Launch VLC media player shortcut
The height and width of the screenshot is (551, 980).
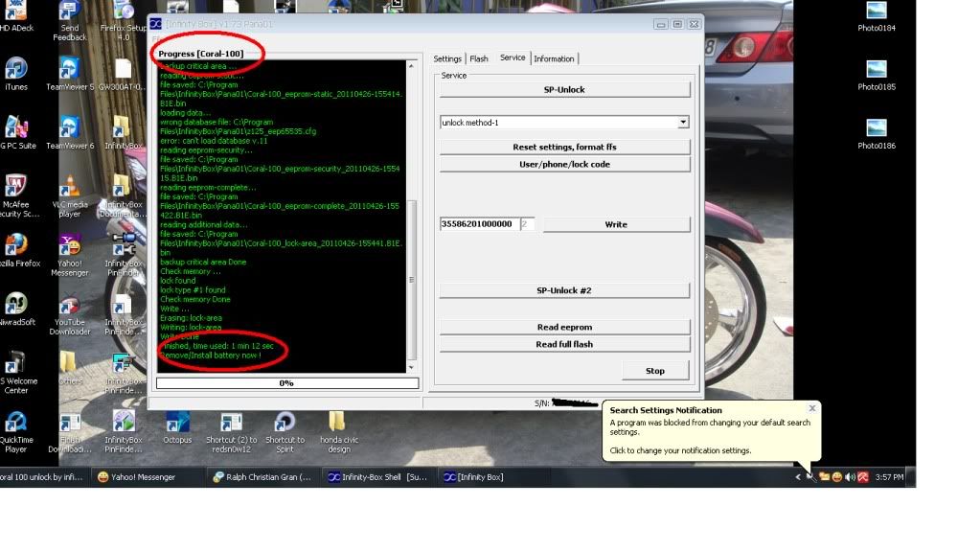click(69, 197)
